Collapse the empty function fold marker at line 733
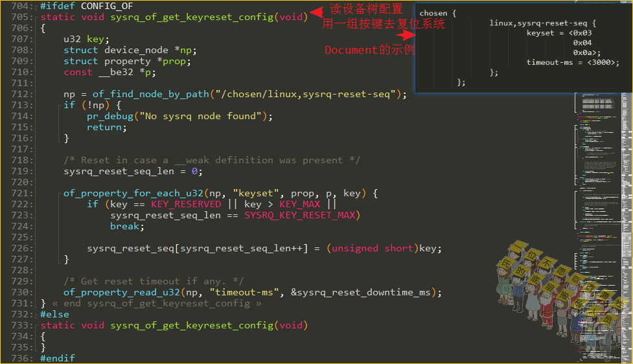The image size is (633, 364). (37, 326)
